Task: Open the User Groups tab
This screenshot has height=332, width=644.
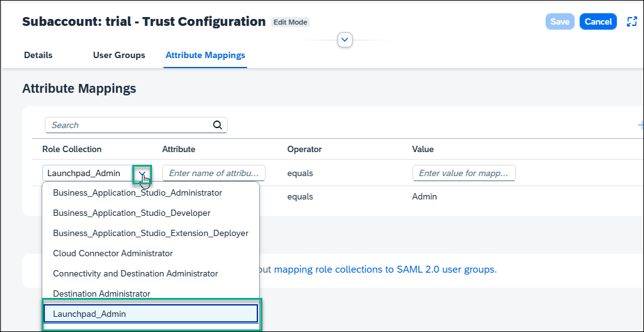Action: (119, 55)
